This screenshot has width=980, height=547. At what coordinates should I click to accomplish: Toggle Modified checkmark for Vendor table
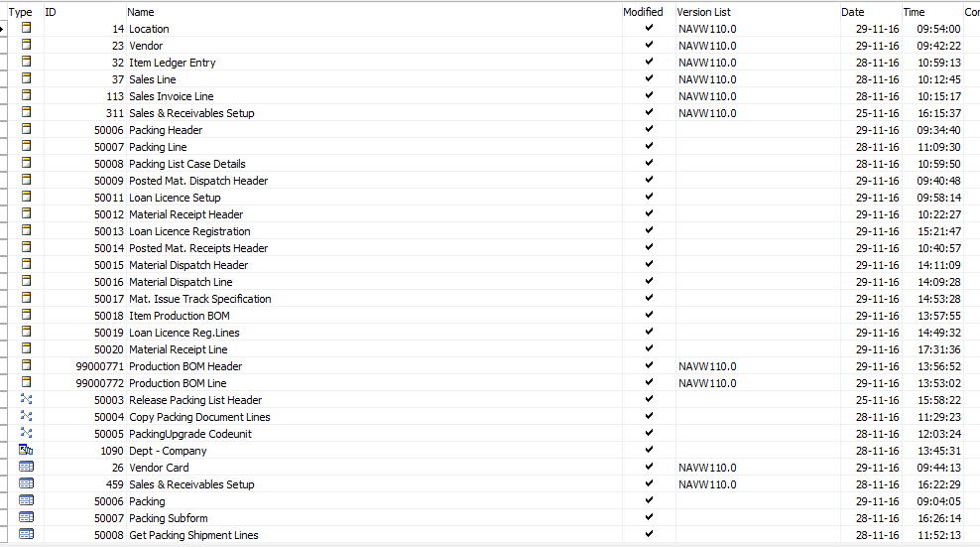tap(649, 45)
